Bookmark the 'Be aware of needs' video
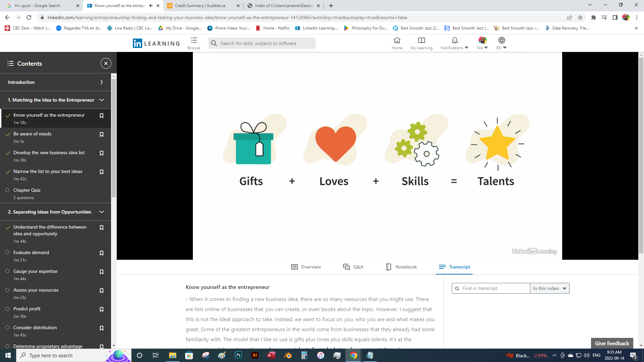Screen dimensions: 644x362 click(102, 134)
